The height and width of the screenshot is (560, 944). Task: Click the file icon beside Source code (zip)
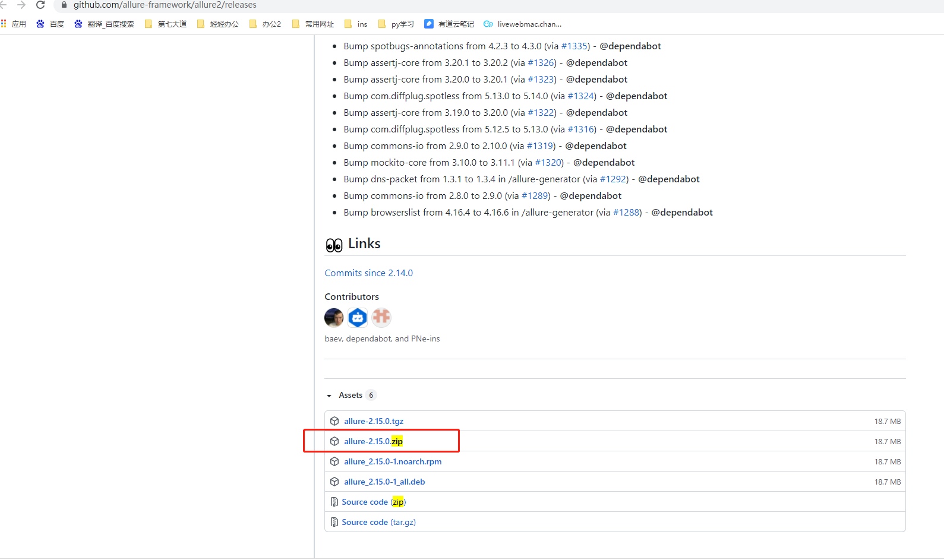[334, 502]
